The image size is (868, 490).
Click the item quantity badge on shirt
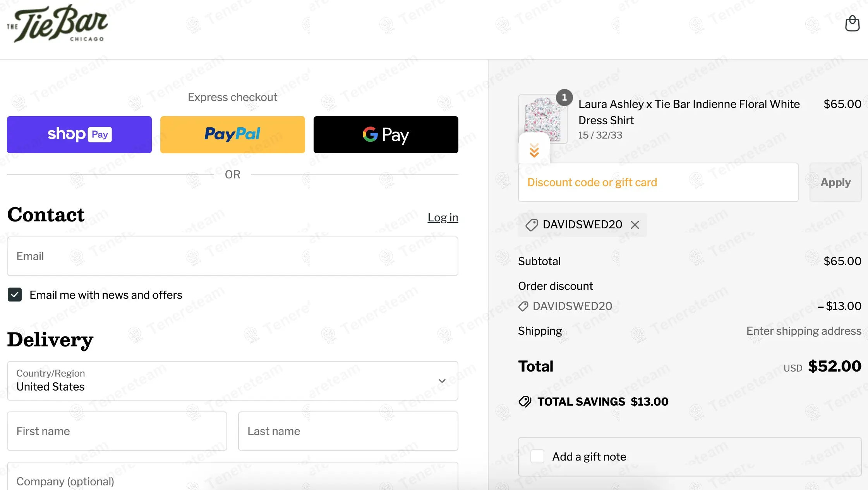click(564, 97)
